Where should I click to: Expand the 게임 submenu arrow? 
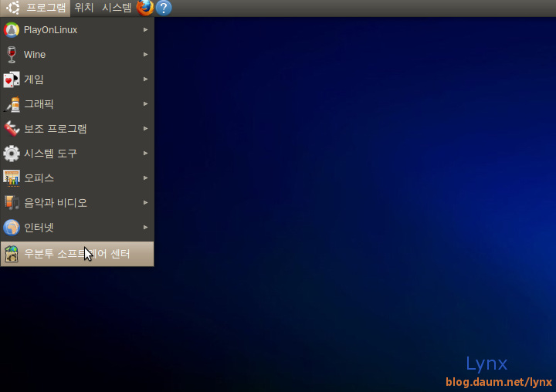point(145,79)
